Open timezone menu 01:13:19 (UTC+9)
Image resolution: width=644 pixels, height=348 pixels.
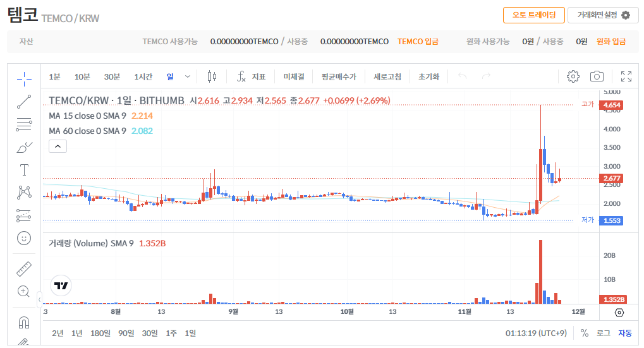click(536, 333)
